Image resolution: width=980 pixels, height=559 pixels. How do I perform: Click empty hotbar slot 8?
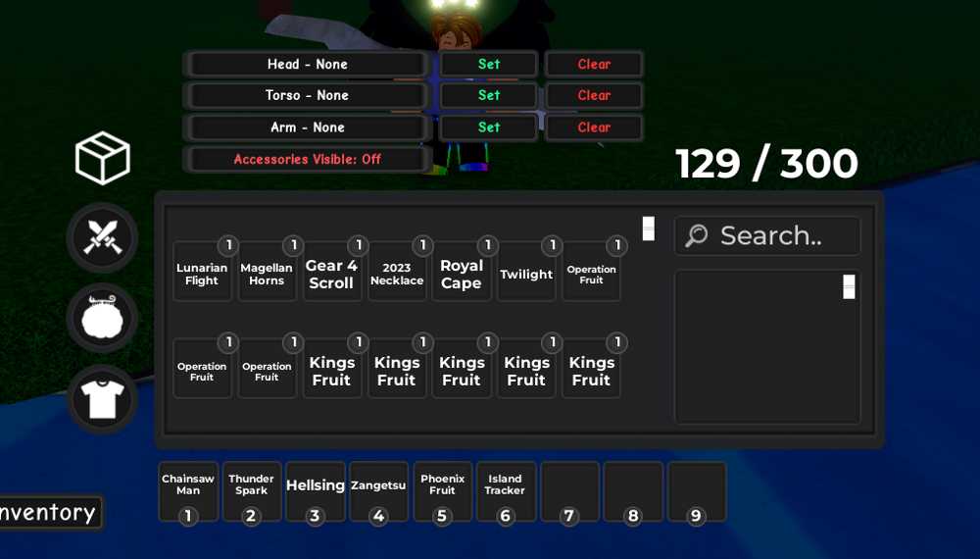coord(633,491)
